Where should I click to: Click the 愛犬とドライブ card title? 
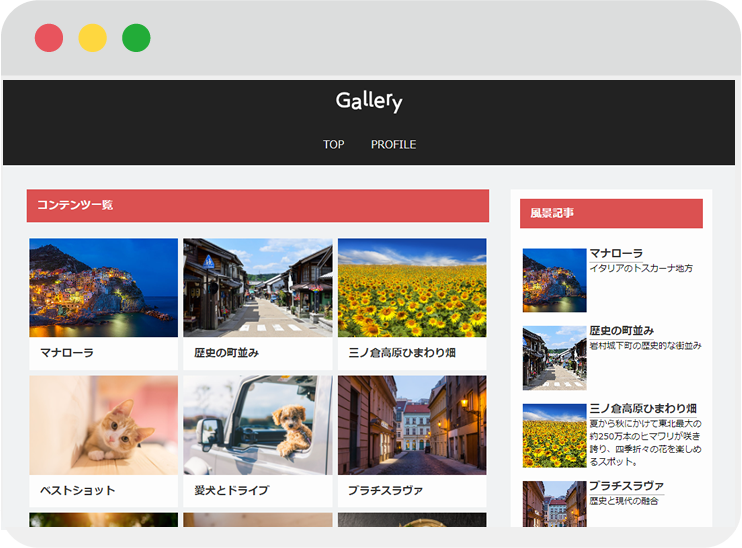(231, 490)
